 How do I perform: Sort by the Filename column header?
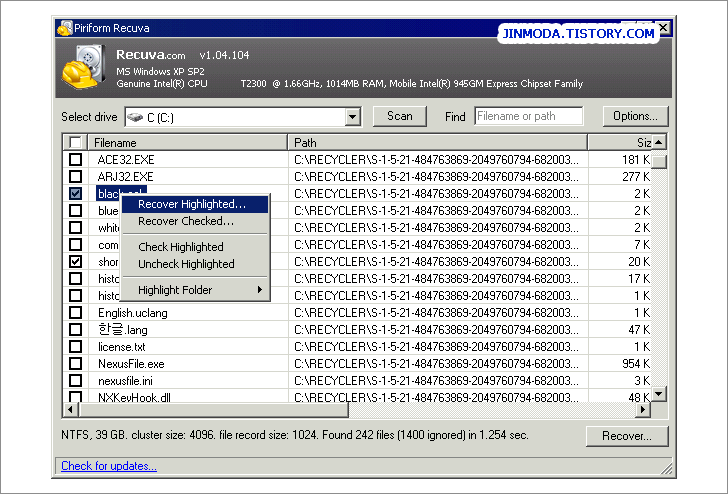(x=188, y=142)
